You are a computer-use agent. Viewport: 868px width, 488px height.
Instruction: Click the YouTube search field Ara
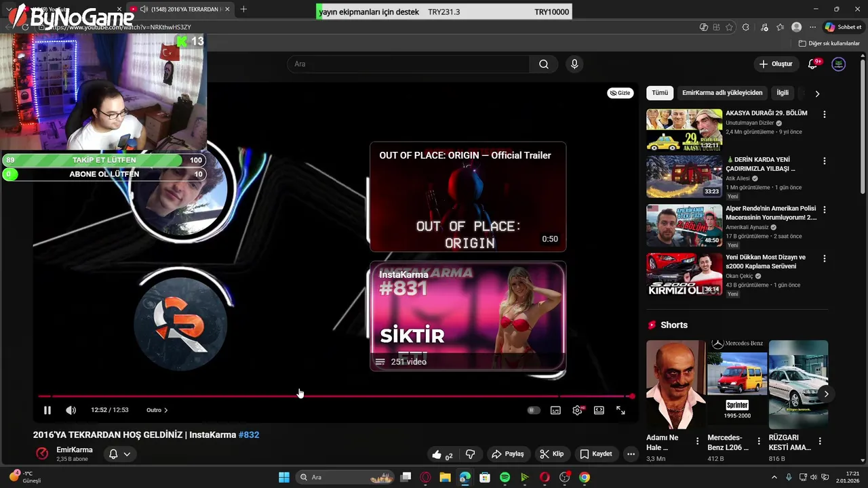point(408,64)
